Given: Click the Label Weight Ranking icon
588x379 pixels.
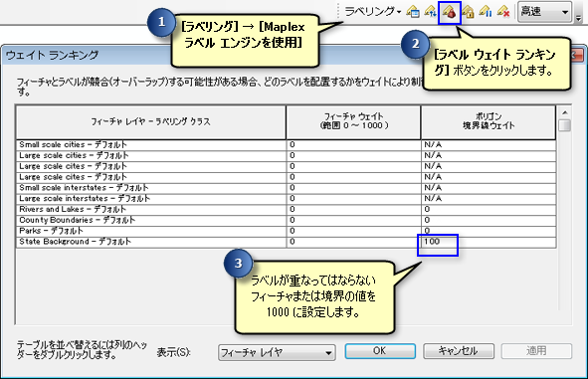Looking at the screenshot, I should coord(450,12).
